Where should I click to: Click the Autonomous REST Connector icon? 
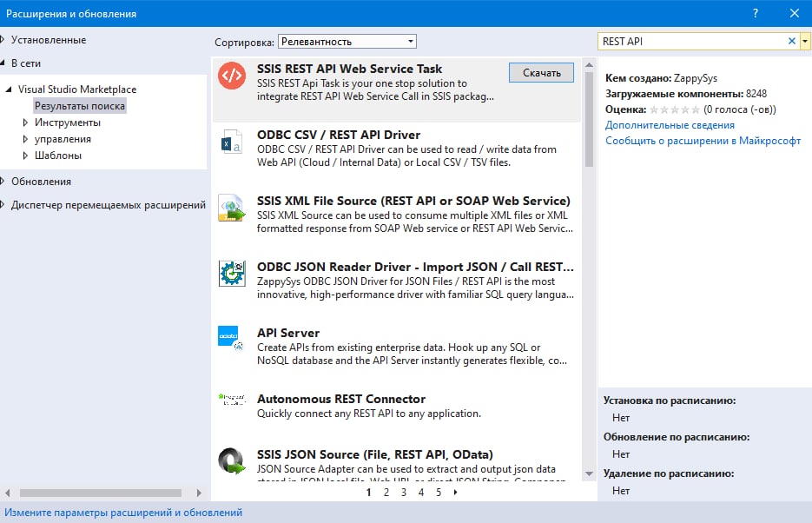(232, 400)
